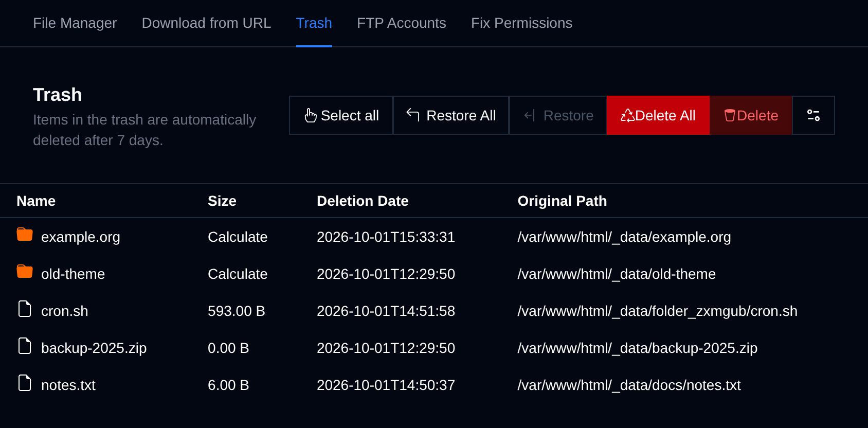The image size is (868, 428).
Task: Click the old-theme folder icon
Action: point(25,272)
